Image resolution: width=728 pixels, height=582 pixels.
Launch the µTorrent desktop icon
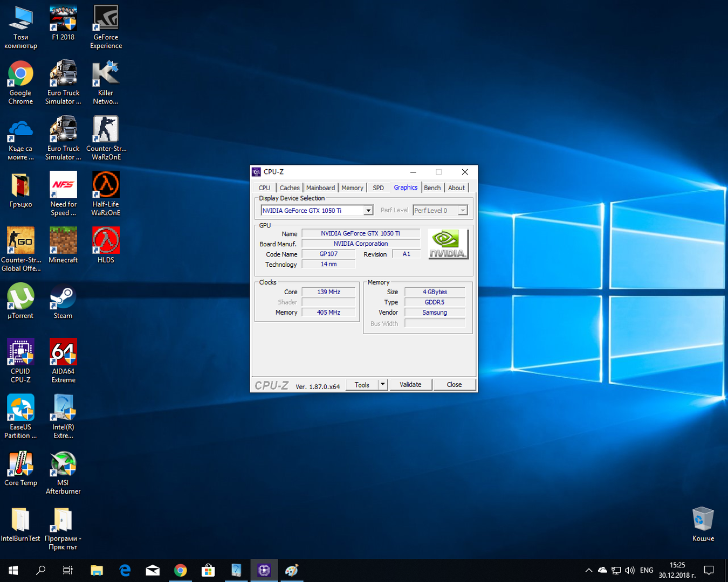[20, 301]
